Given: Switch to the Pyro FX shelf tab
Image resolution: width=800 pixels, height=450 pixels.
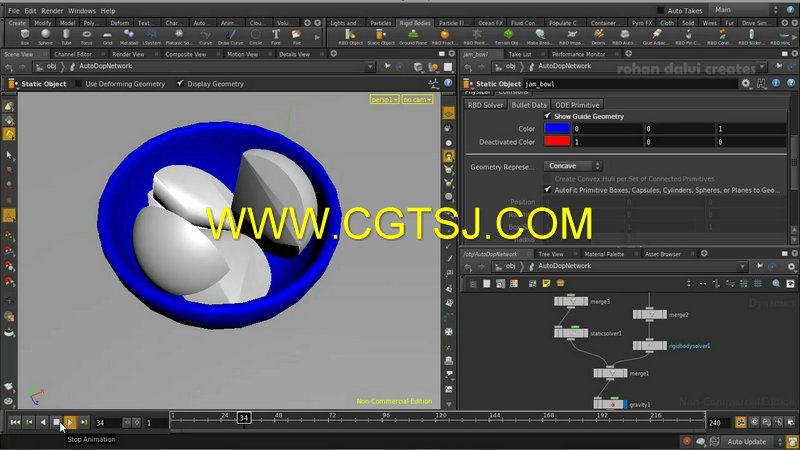Looking at the screenshot, I should [x=642, y=23].
